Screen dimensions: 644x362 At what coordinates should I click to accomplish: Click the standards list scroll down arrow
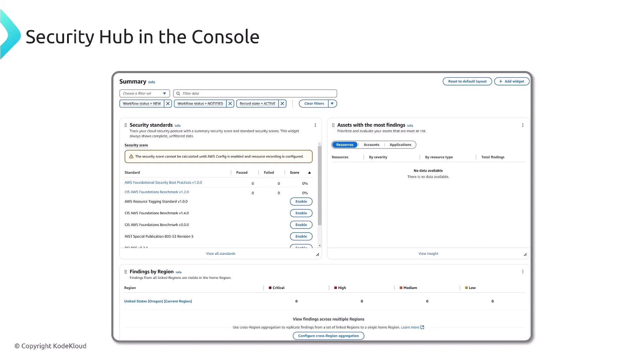point(320,246)
